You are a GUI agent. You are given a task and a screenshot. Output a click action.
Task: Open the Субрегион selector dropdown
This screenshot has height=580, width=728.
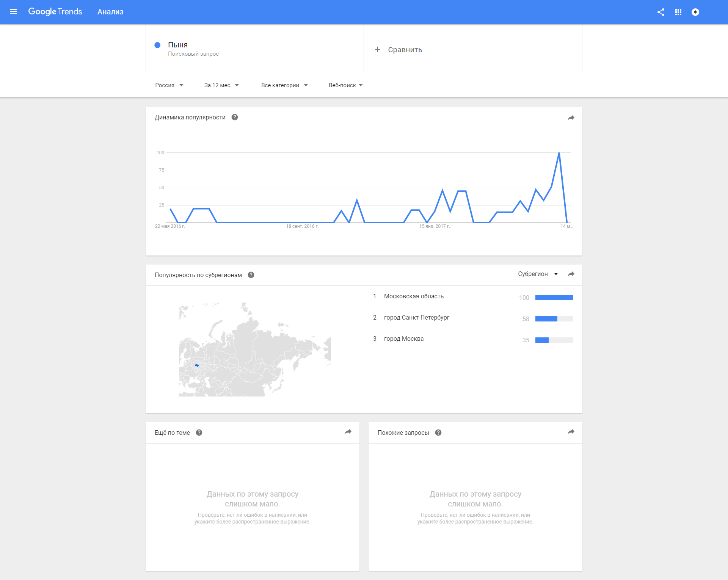click(x=538, y=274)
